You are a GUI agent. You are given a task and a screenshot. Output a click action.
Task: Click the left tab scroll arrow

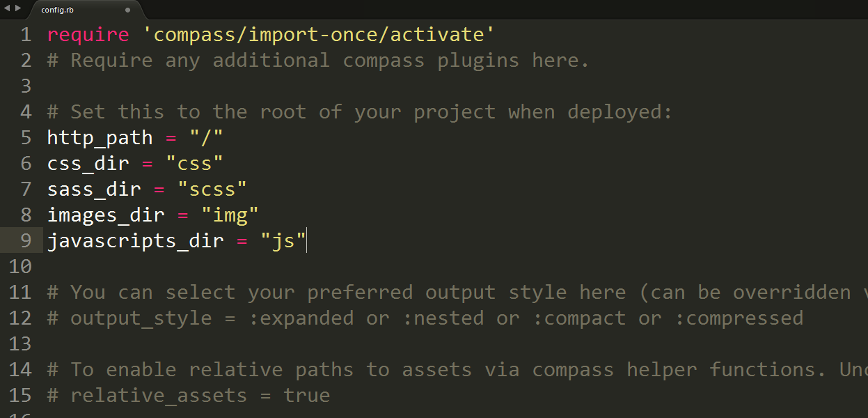[6, 7]
